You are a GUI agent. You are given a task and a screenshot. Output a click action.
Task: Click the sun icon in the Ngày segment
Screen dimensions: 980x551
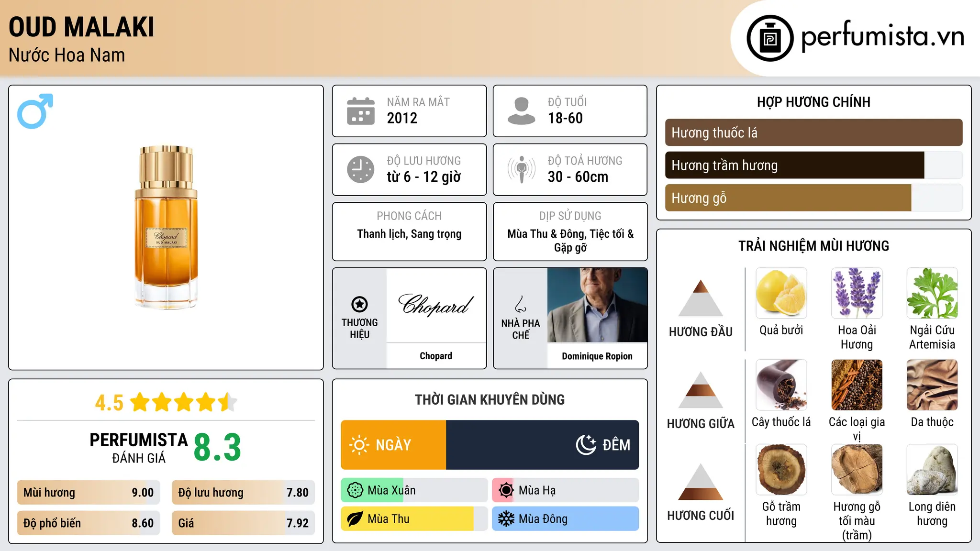pos(359,445)
